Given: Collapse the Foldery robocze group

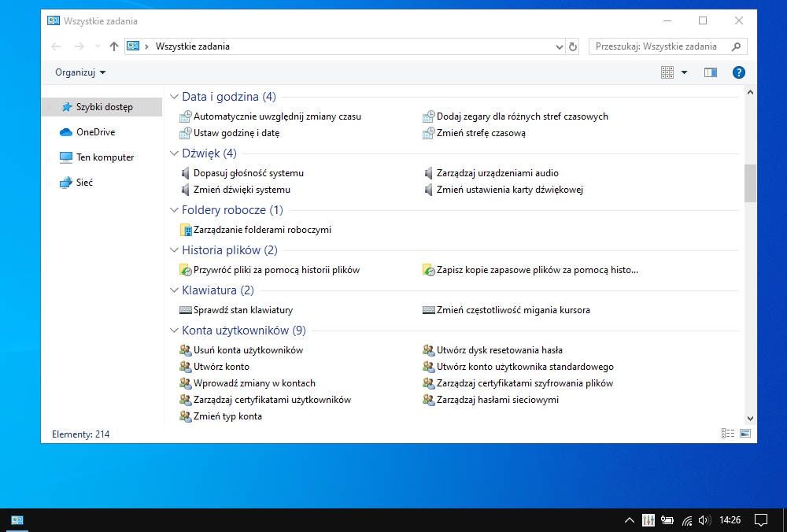Looking at the screenshot, I should [174, 210].
